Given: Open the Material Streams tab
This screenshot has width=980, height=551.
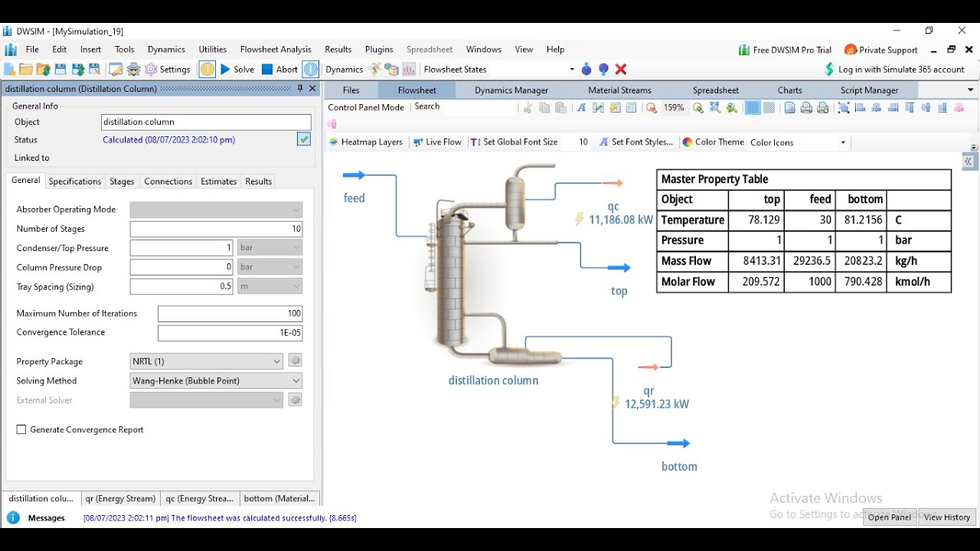Looking at the screenshot, I should click(x=619, y=90).
